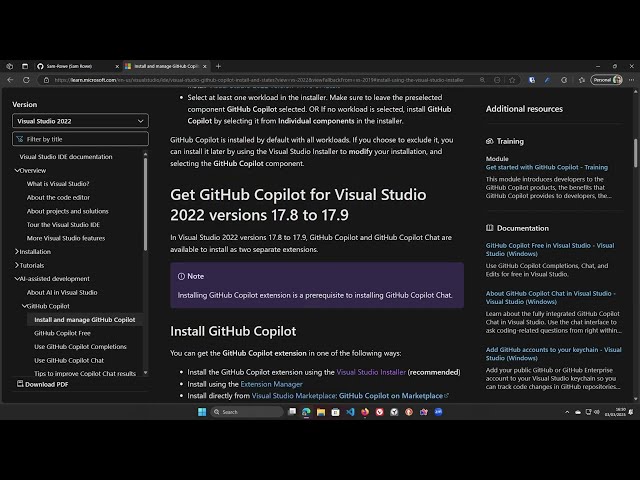
Task: Click the Download PDF button
Action: 42,384
